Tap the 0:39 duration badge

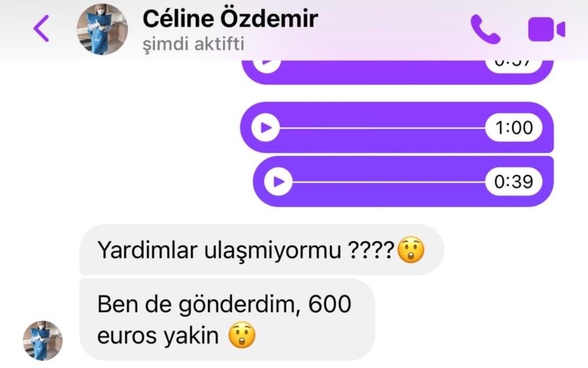[514, 182]
